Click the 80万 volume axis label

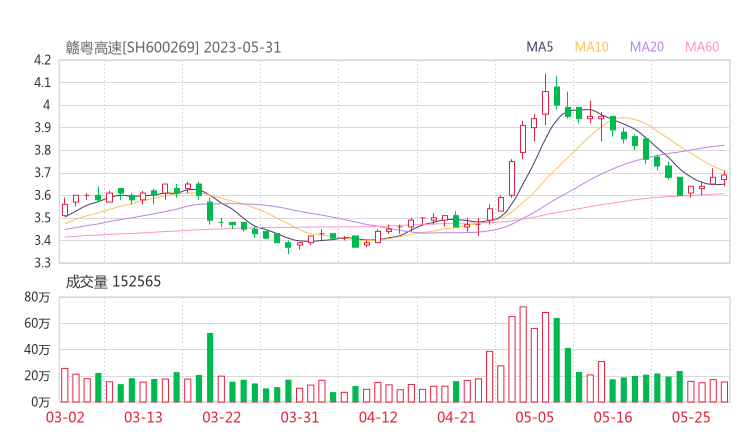coord(37,297)
